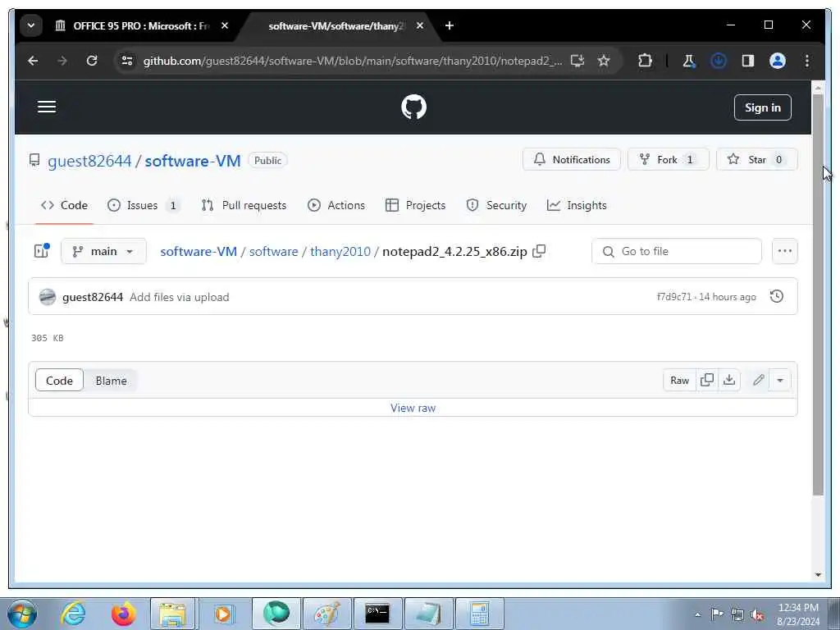The height and width of the screenshot is (630, 840).
Task: Expand the file tree side panel
Action: tap(42, 251)
